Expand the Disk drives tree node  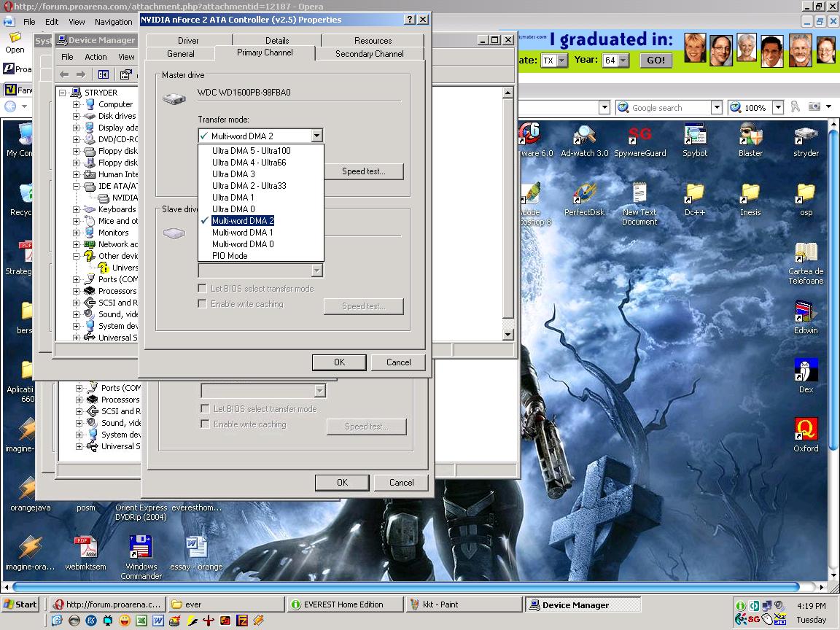(x=76, y=116)
